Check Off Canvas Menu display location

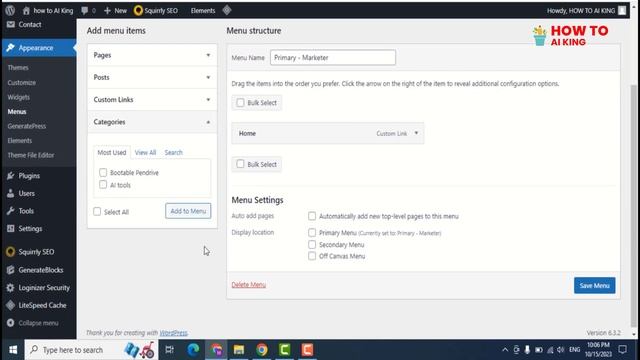[x=312, y=256]
